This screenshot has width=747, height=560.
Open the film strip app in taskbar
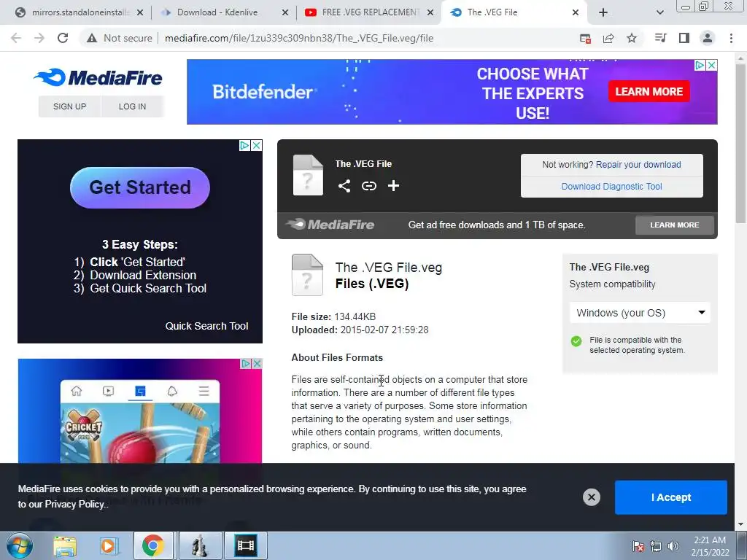pos(246,545)
